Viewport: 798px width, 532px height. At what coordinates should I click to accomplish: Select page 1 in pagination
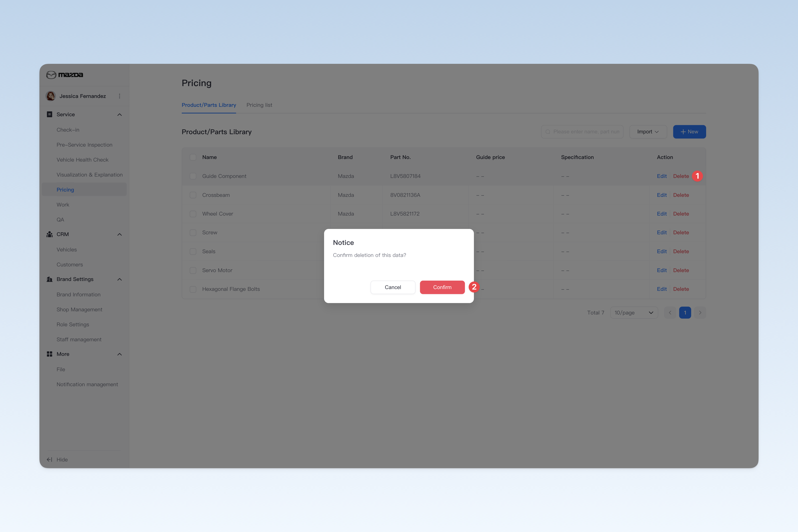[685, 313]
